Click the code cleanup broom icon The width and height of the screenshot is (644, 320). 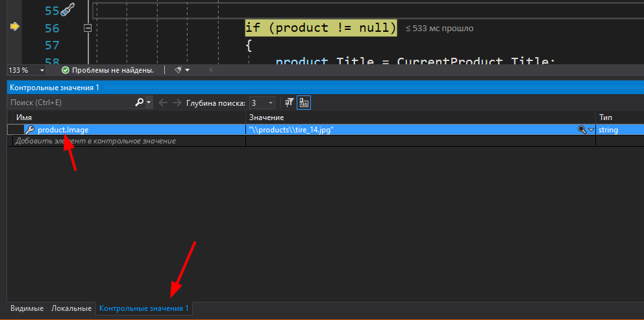coord(177,70)
